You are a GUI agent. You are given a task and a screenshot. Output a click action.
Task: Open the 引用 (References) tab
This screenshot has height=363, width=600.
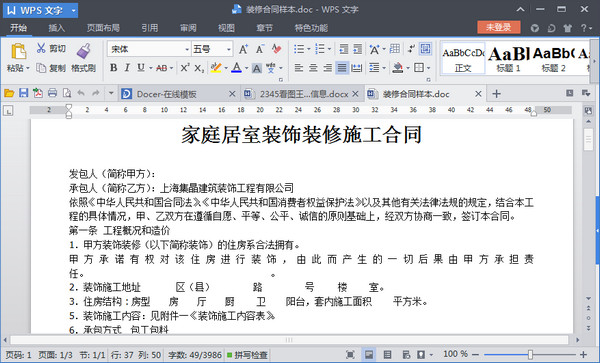(150, 28)
